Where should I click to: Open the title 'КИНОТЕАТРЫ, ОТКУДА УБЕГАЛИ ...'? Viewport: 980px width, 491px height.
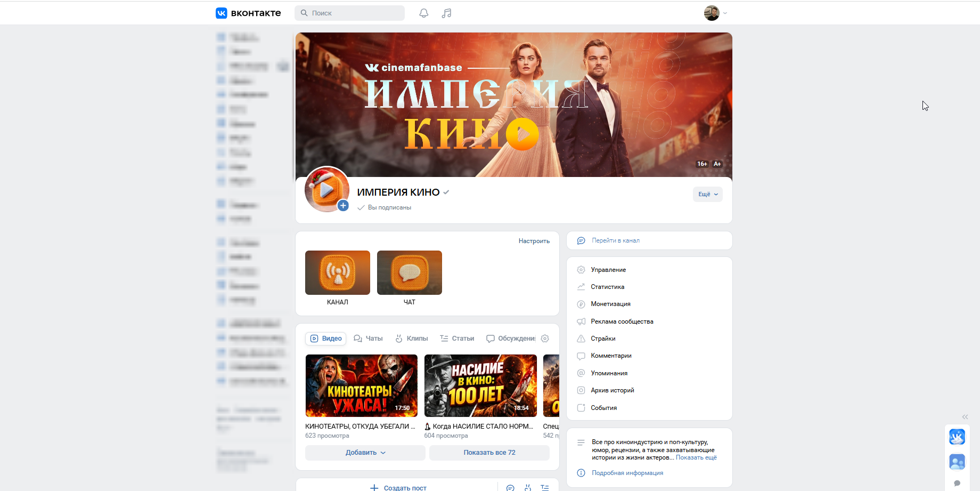coord(360,426)
